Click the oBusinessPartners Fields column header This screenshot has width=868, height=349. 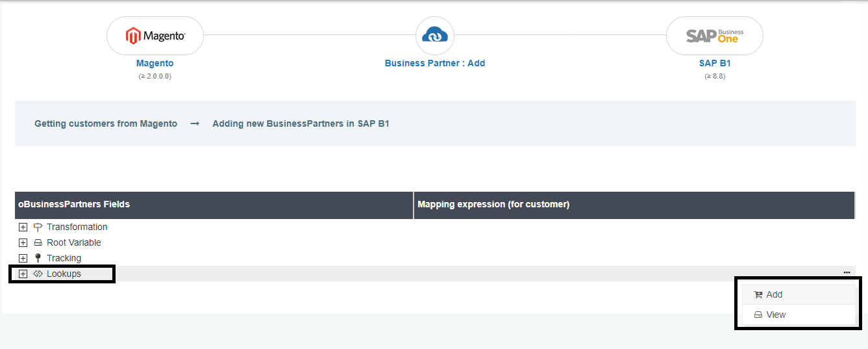tap(74, 205)
